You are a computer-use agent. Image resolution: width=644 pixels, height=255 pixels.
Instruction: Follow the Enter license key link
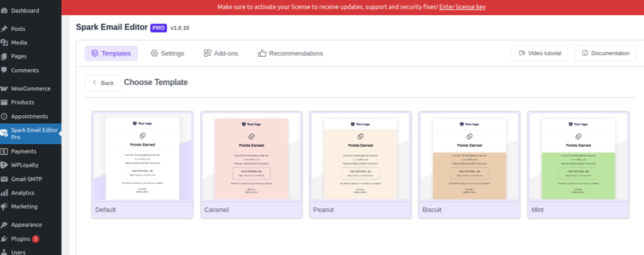coord(462,7)
